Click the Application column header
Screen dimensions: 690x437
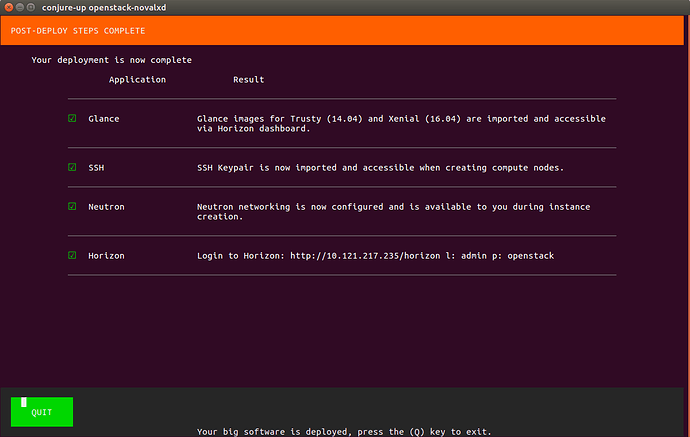pyautogui.click(x=137, y=80)
